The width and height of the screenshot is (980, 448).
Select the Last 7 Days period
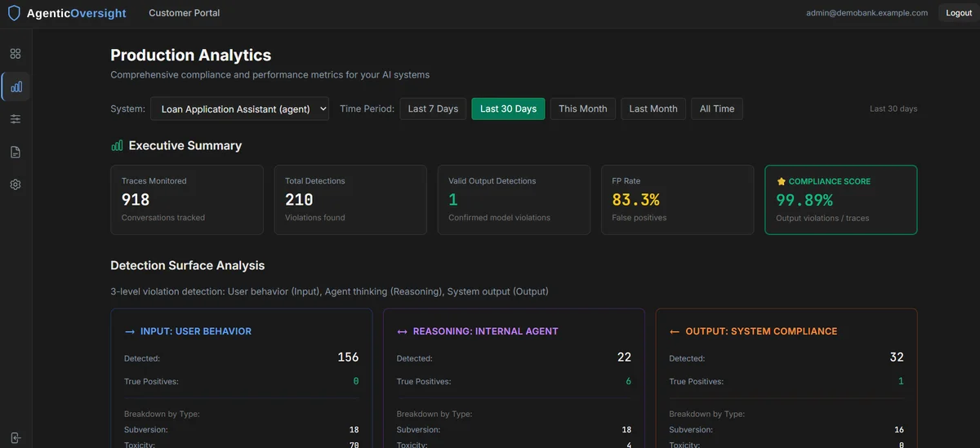(x=433, y=109)
